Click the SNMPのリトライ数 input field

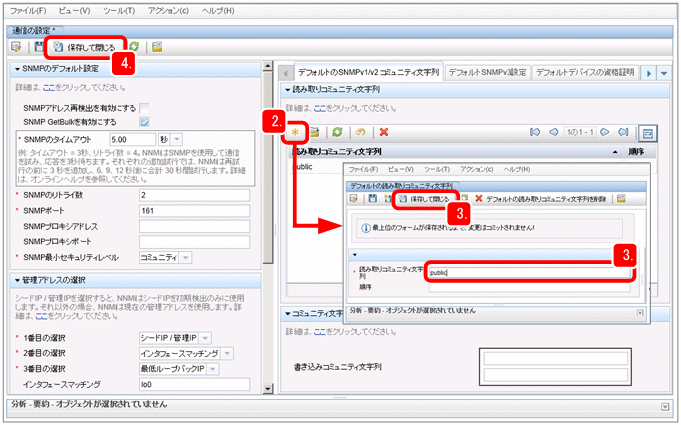pos(195,195)
